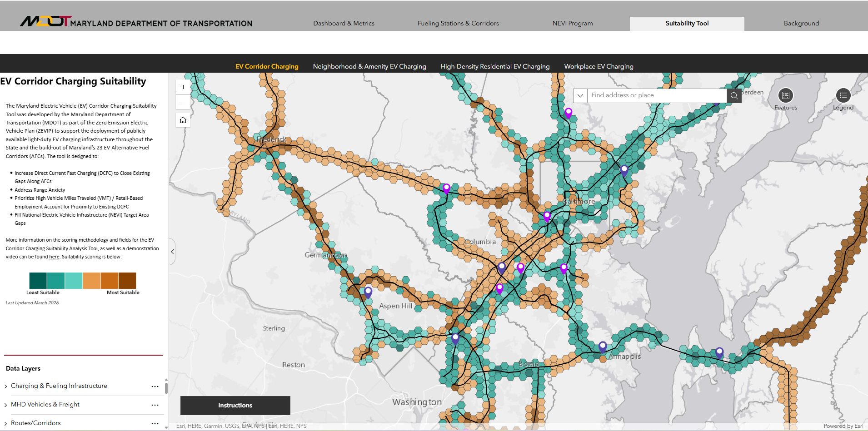The image size is (868, 431).
Task: Select the blue pin near Annapolis
Action: click(x=603, y=347)
